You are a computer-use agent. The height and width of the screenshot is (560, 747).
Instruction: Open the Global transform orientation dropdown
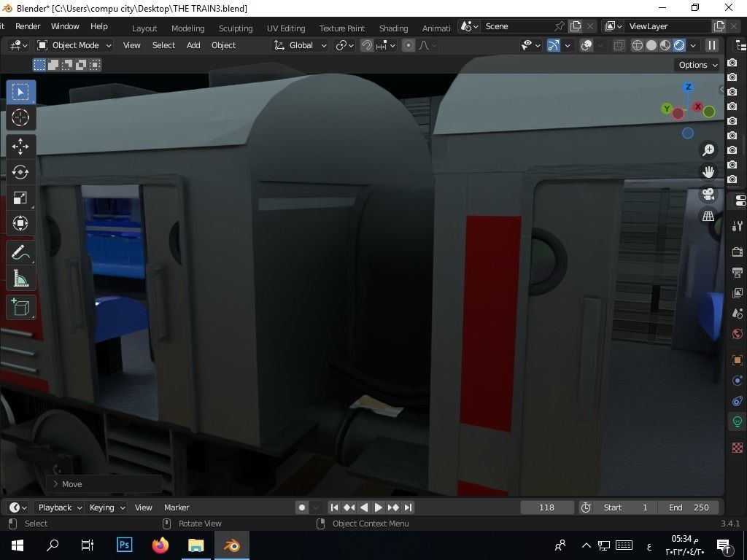click(300, 45)
